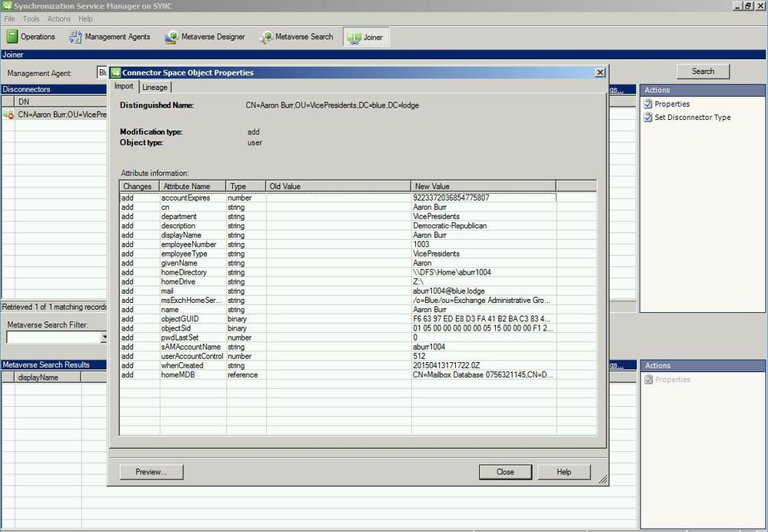Click the DN column header in Disconnectors
The width and height of the screenshot is (768, 532).
point(60,101)
